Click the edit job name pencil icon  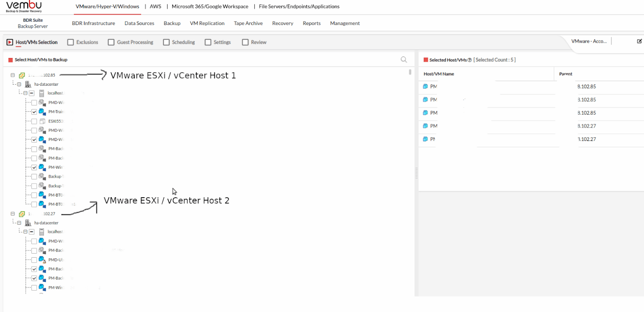[639, 41]
